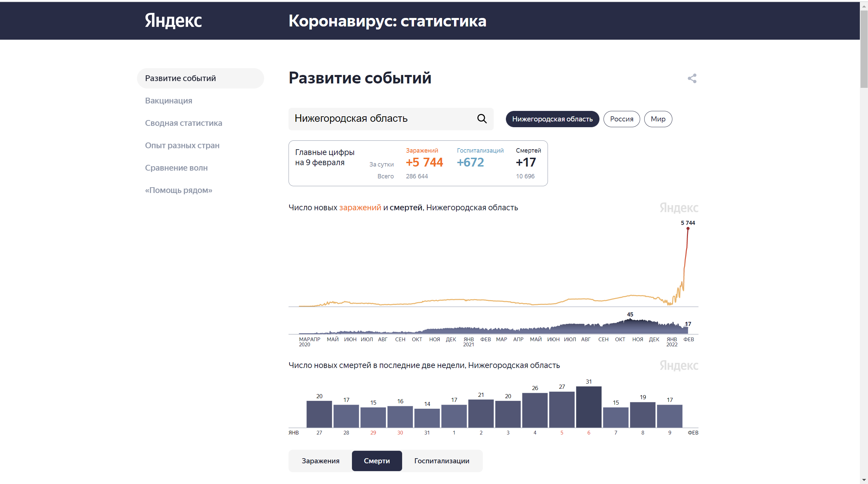Open Сравнение волн in the sidebar
The height and width of the screenshot is (484, 868).
click(x=176, y=168)
